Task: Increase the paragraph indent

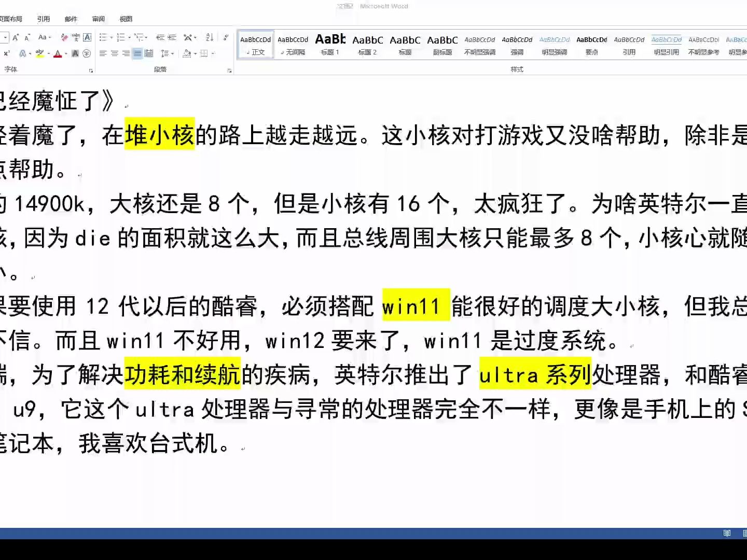Action: point(172,37)
